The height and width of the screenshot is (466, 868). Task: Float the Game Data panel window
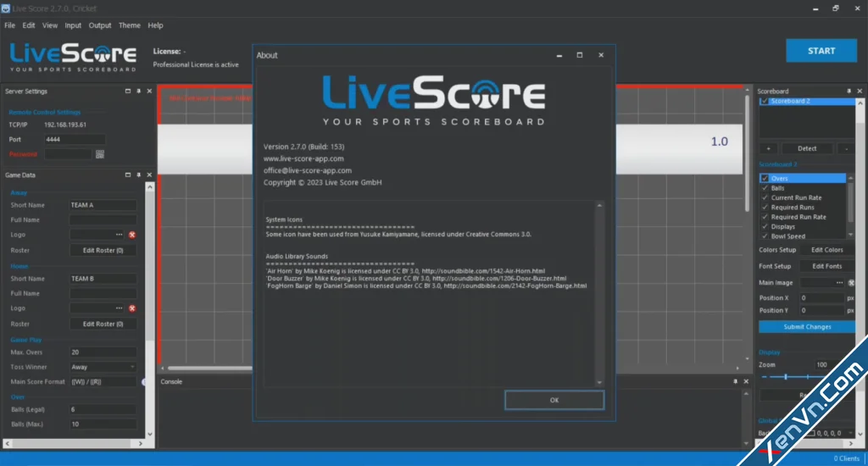click(128, 175)
